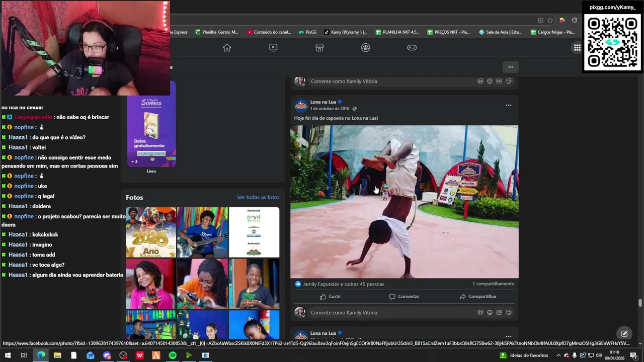Open Microsoft Edge from the taskbar
The height and width of the screenshot is (362, 644).
[x=41, y=355]
